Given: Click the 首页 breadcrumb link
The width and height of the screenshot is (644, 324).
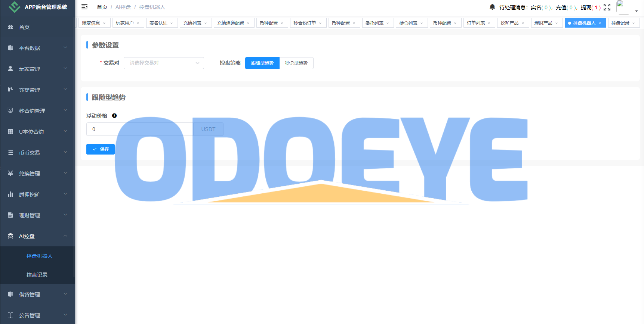Looking at the screenshot, I should point(102,7).
